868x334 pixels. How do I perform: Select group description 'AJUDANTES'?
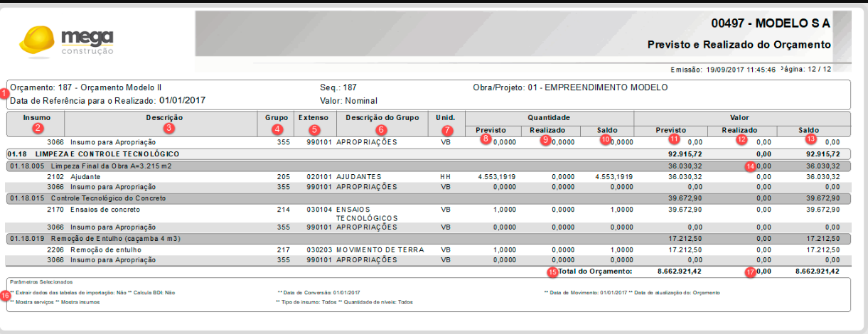point(359,176)
